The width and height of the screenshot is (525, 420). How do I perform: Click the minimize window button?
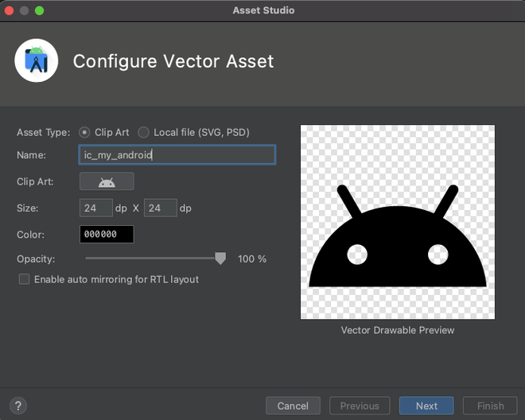(25, 10)
